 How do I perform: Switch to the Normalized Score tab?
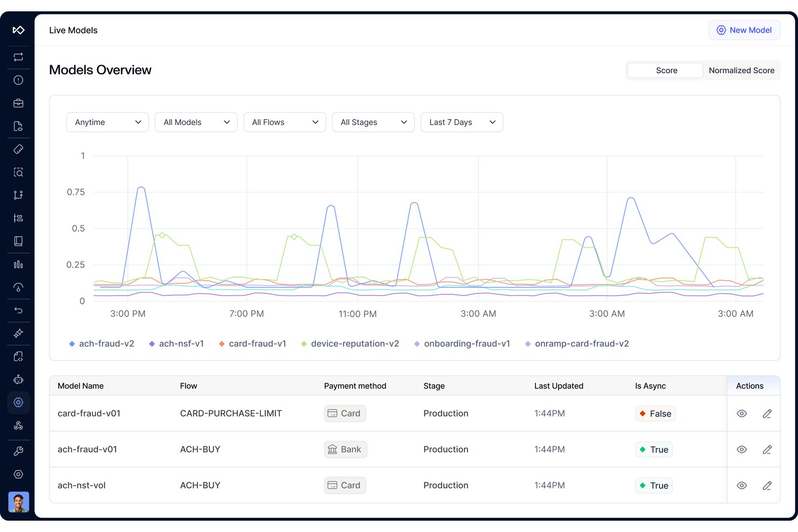(x=741, y=71)
